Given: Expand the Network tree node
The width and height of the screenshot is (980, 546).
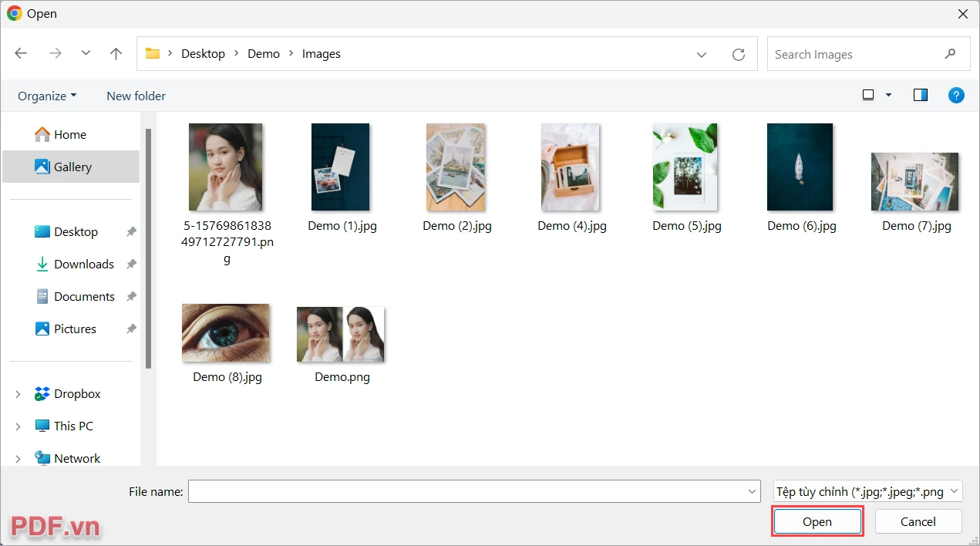Looking at the screenshot, I should (18, 459).
